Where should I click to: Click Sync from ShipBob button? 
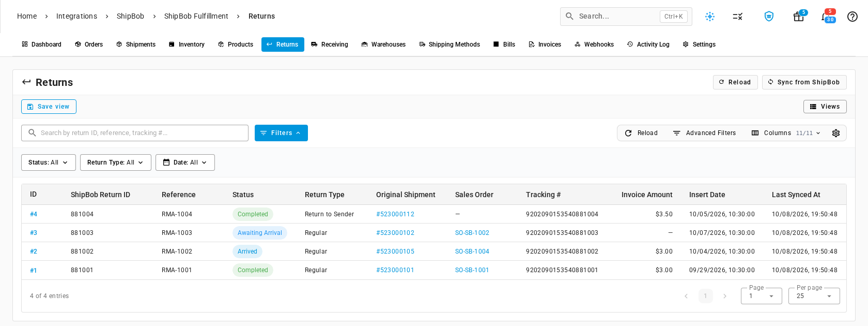[x=804, y=82]
